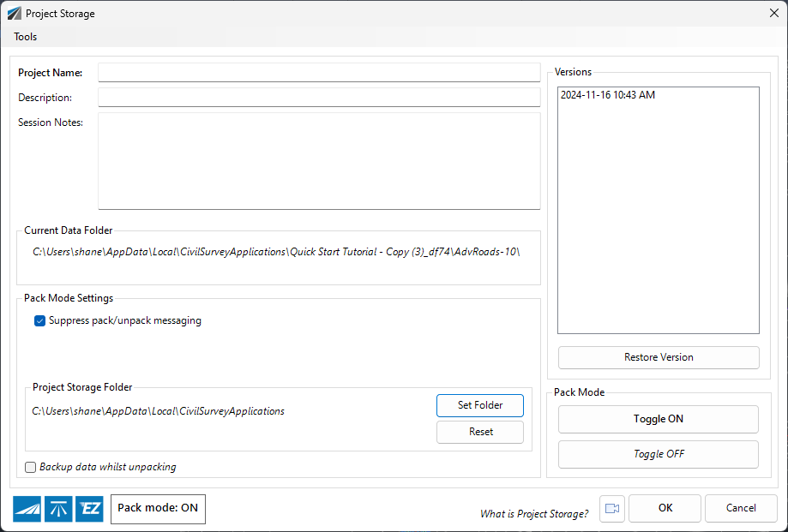The image size is (788, 532).
Task: Open the Tools menu
Action: 25,37
